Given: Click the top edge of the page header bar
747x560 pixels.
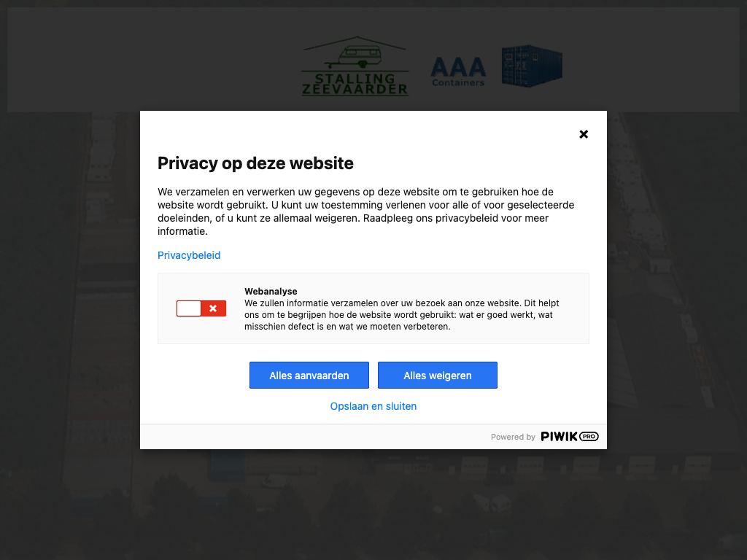Looking at the screenshot, I should point(373,9).
